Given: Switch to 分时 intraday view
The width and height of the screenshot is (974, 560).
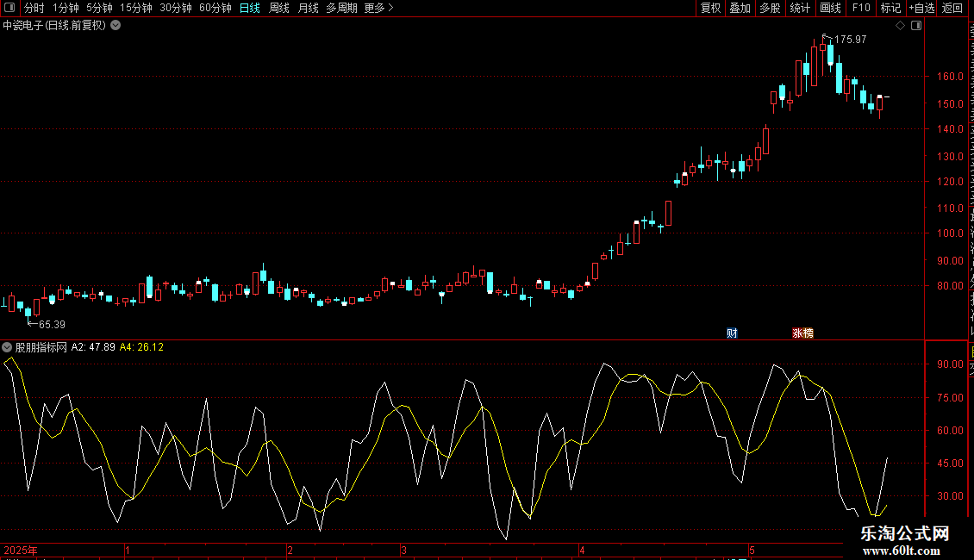Looking at the screenshot, I should (x=34, y=8).
